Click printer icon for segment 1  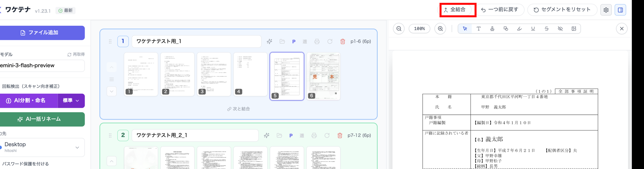(317, 41)
